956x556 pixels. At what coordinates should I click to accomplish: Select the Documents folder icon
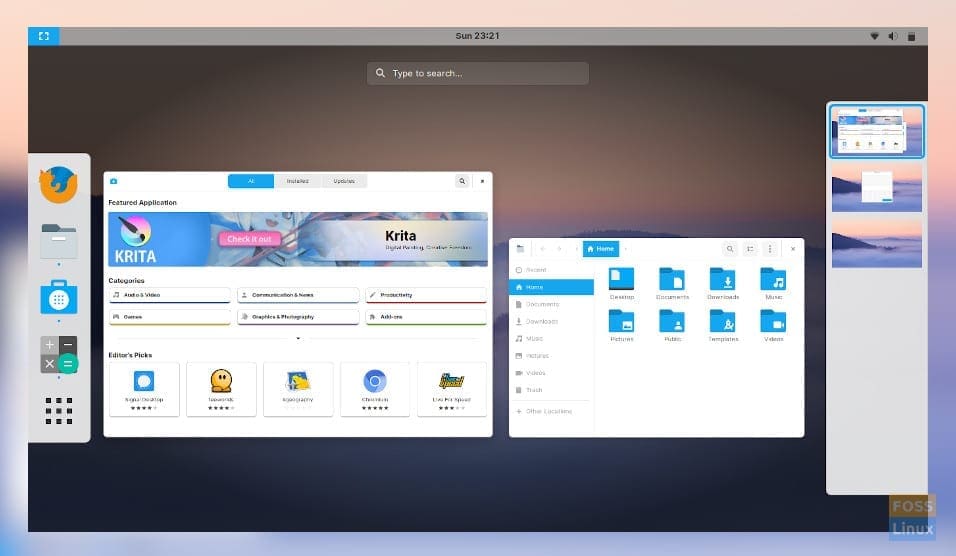tap(672, 279)
